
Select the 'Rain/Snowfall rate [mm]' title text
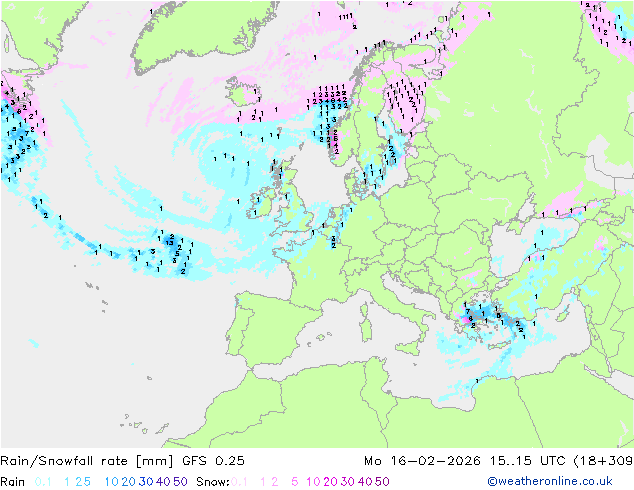tap(87, 461)
